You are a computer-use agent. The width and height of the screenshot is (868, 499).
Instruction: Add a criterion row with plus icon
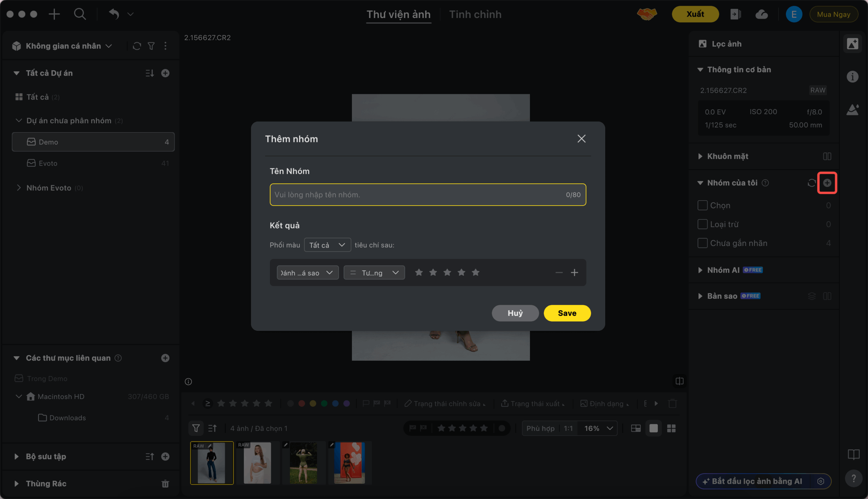point(574,272)
